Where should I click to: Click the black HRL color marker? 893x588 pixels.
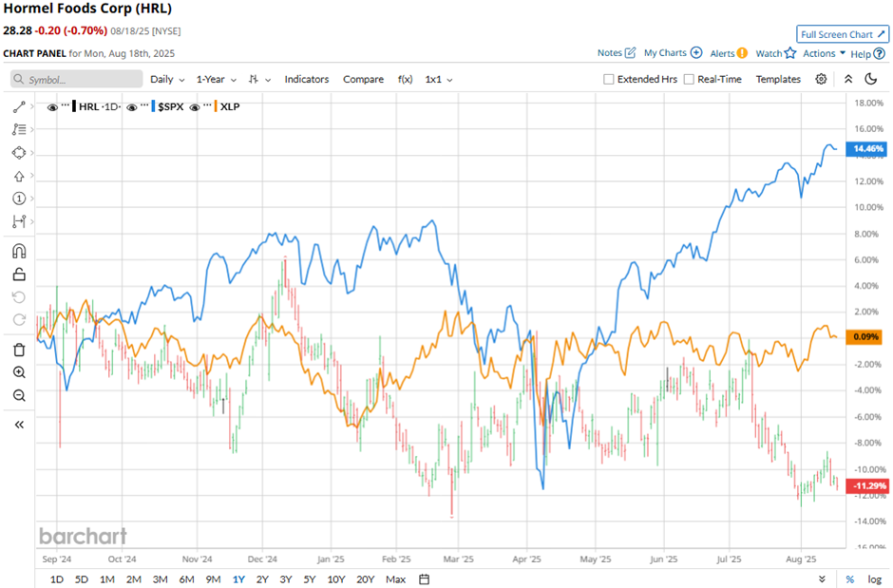tap(74, 106)
